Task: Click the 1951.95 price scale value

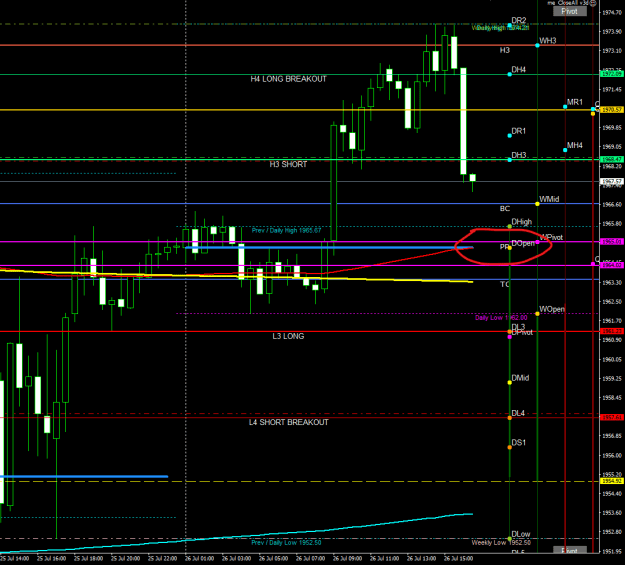Action: 611,551
